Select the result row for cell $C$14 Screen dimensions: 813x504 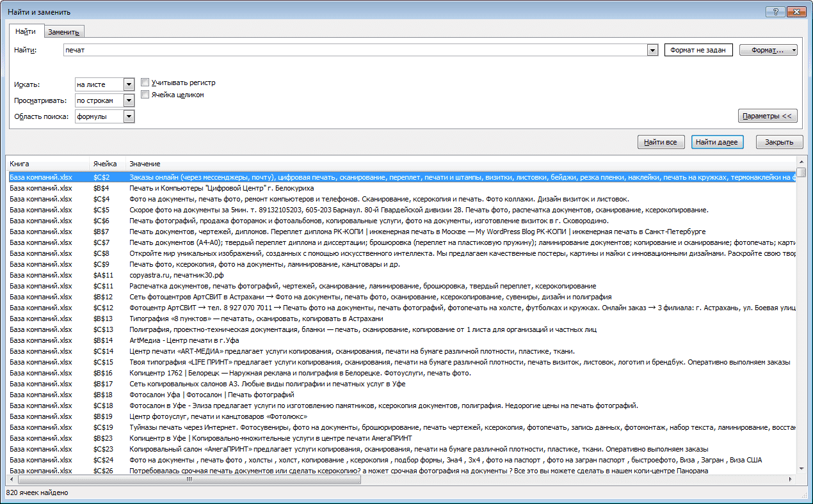(401, 351)
